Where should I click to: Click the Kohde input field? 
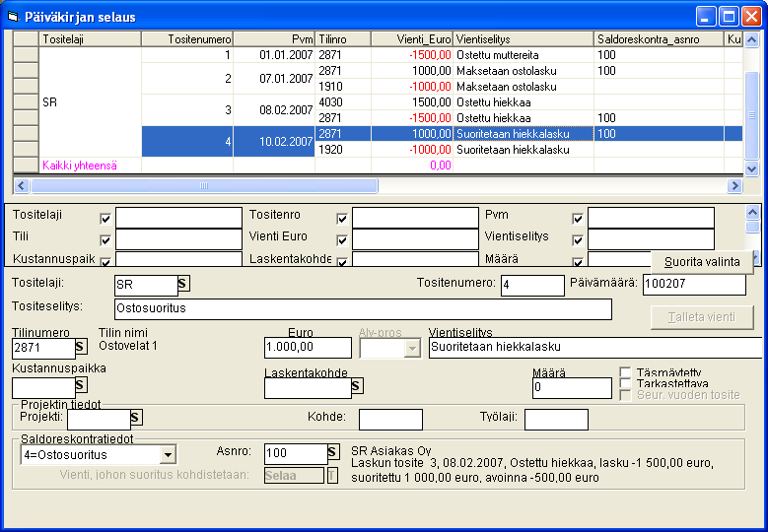pos(390,420)
